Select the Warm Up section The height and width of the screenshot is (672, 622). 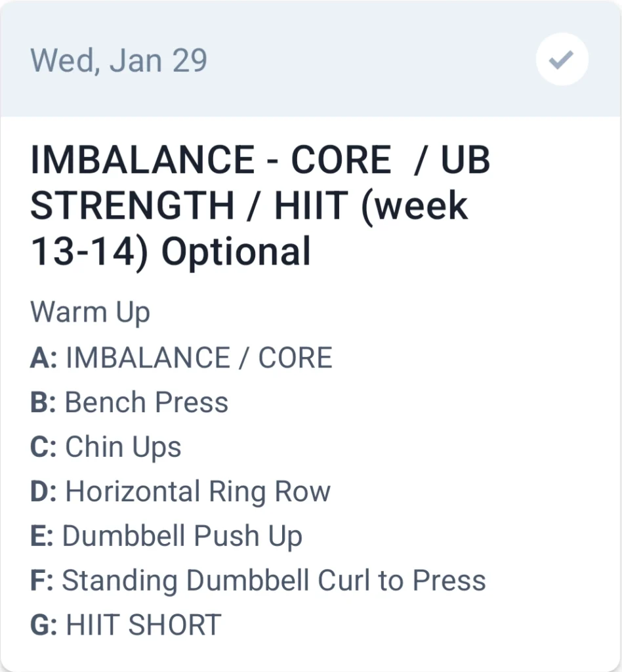click(x=90, y=312)
